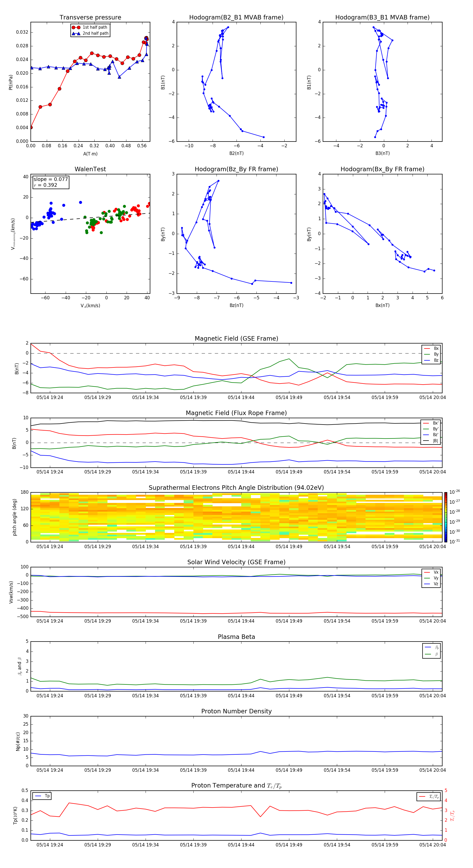The height and width of the screenshot is (868, 473).
Task: Click the 'WalenTest' plot title
Action: (x=90, y=169)
